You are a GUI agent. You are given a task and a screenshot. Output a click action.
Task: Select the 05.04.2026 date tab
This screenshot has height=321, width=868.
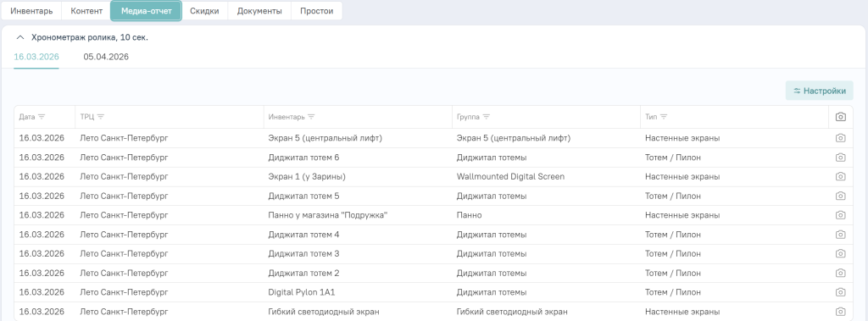pos(106,57)
